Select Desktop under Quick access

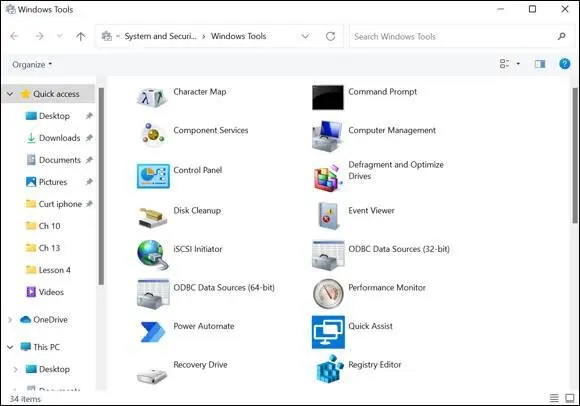[54, 116]
